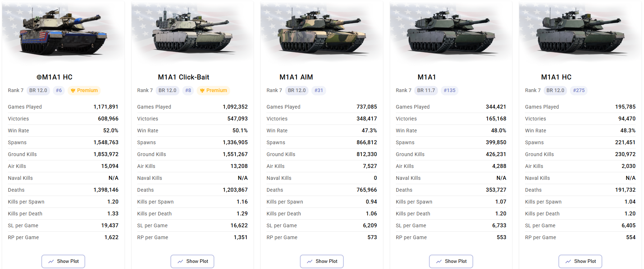Viewport: 644px width, 269px height.
Task: Click the BR 12.0 tag on M1A1 AIM
Action: point(297,90)
